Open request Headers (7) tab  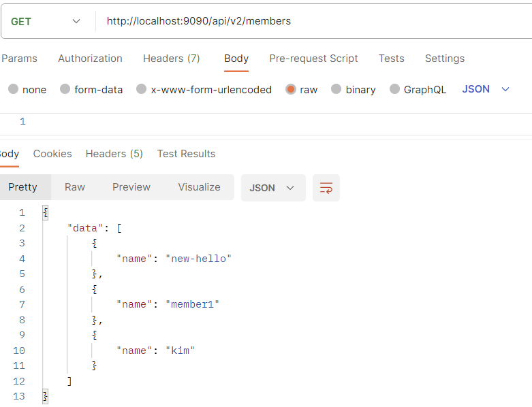click(x=172, y=59)
